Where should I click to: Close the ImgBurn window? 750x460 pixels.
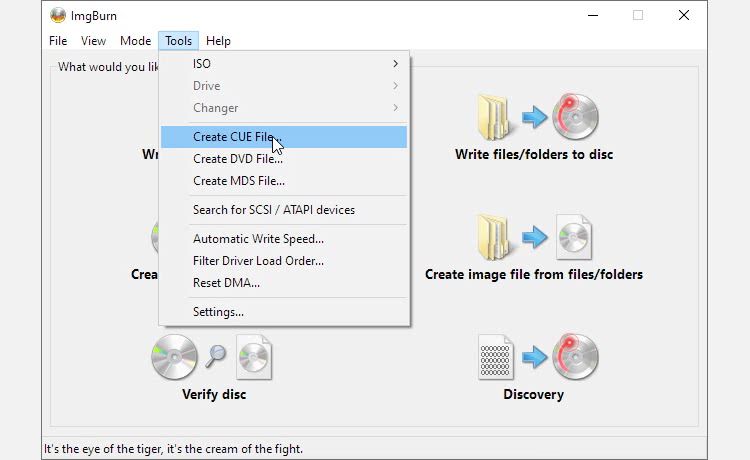(684, 15)
